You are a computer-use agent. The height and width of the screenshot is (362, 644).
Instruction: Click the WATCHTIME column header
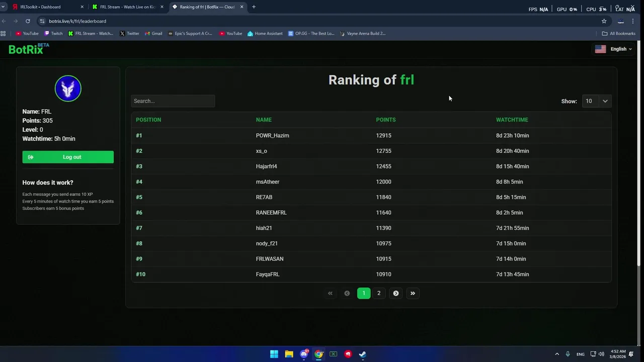click(x=512, y=120)
